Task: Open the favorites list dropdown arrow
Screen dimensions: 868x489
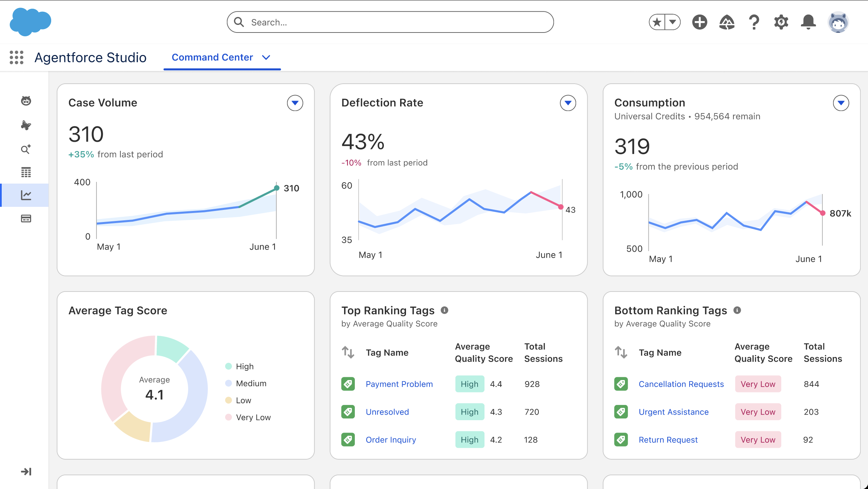Action: click(673, 22)
